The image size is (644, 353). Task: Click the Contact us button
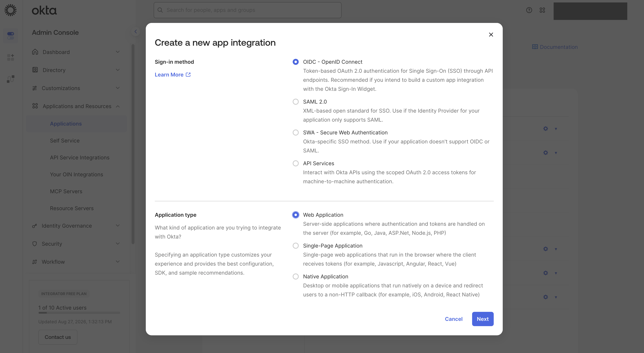click(58, 337)
